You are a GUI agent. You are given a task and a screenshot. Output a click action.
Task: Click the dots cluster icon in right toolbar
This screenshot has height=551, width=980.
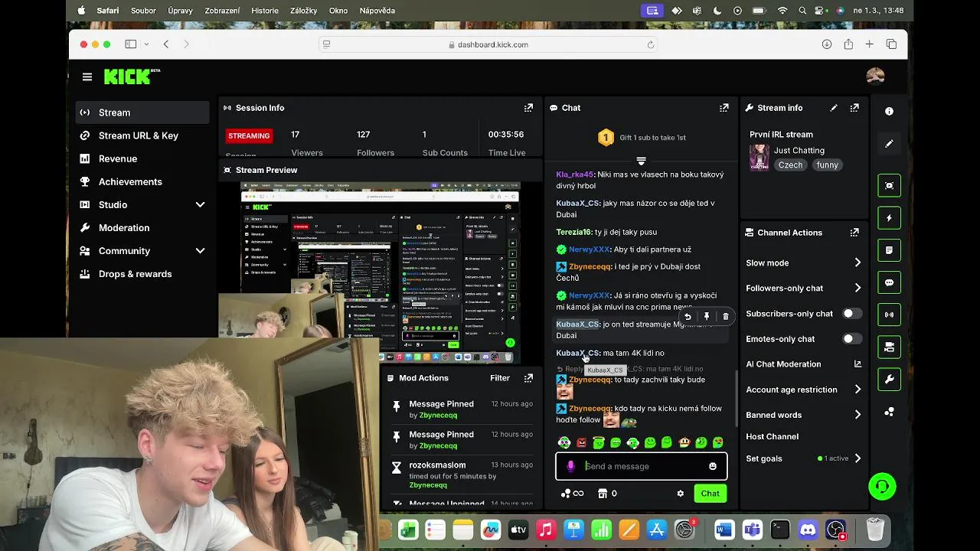tap(889, 412)
